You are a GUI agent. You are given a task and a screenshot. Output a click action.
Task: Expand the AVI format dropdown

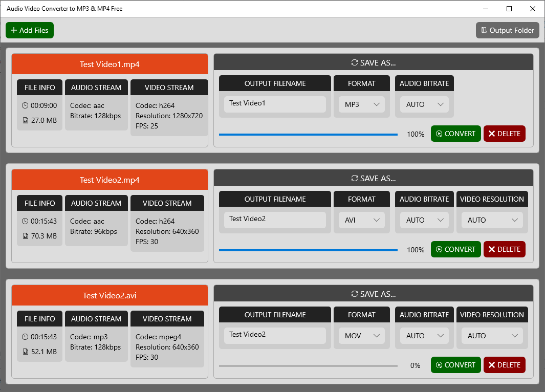[362, 220]
